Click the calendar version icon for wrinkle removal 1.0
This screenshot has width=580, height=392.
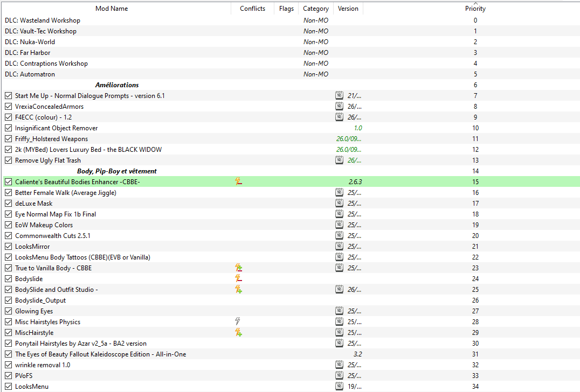[339, 365]
